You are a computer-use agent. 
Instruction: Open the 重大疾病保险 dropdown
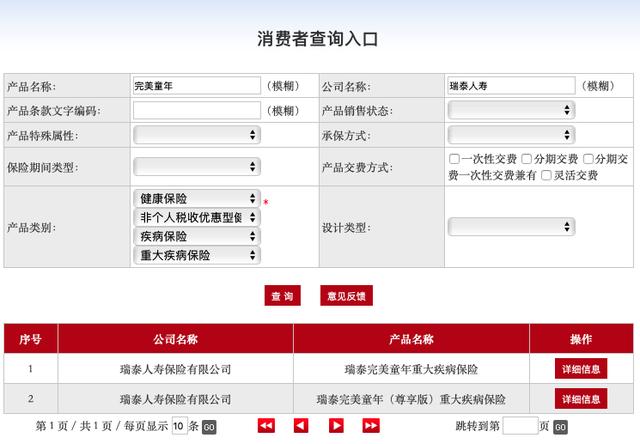pyautogui.click(x=197, y=255)
